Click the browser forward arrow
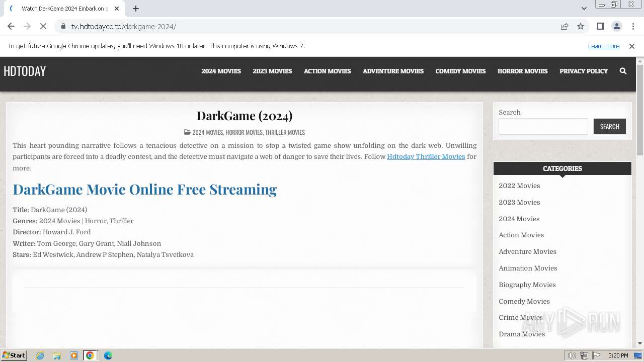This screenshot has width=644, height=362. [27, 26]
